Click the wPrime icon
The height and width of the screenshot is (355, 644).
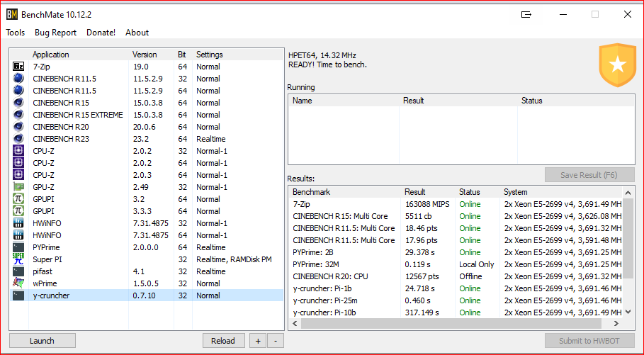point(18,283)
